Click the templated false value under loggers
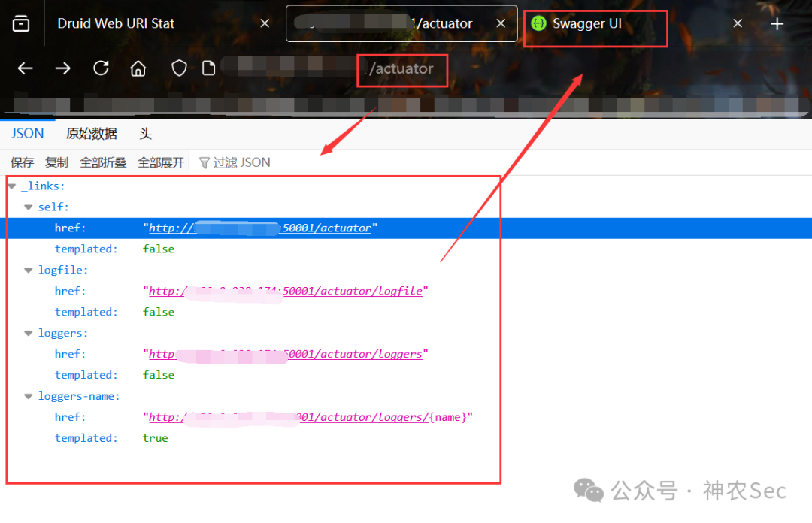Screen dimensions: 812x523 159,376
